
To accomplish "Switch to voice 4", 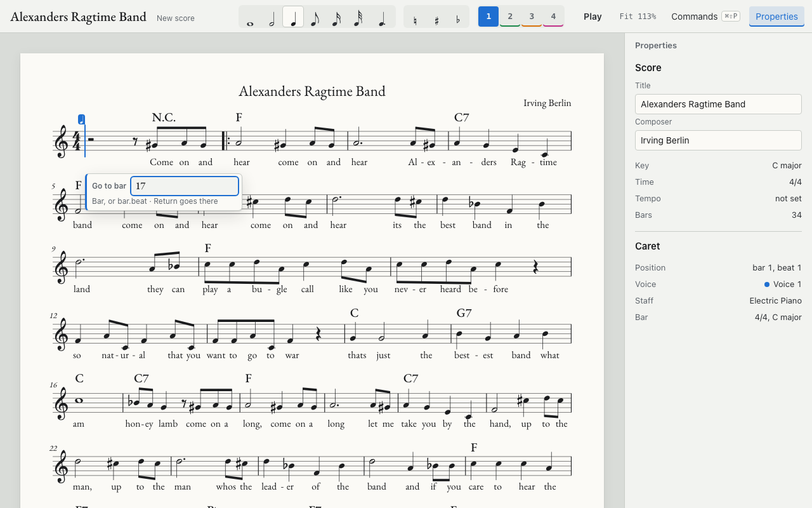I will [x=553, y=17].
